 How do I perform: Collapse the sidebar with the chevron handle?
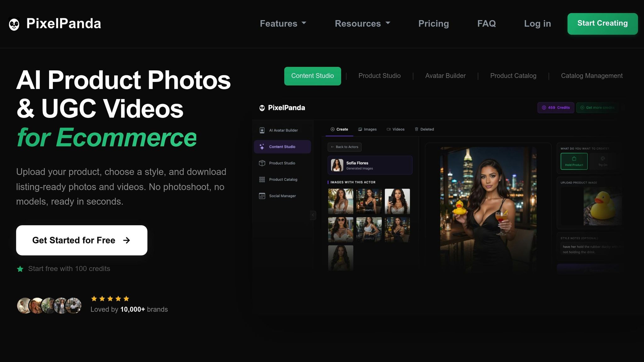(313, 215)
